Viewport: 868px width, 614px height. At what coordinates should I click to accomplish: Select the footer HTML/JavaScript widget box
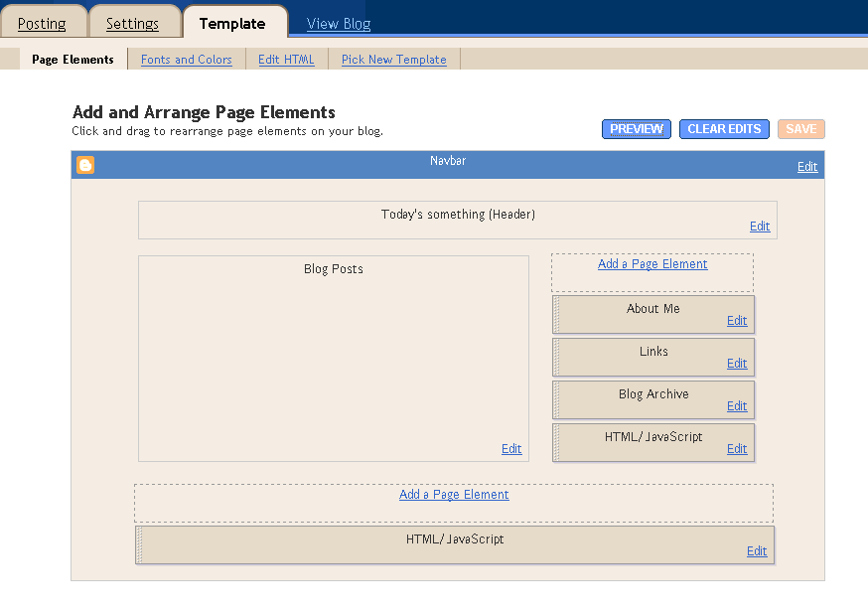point(455,544)
